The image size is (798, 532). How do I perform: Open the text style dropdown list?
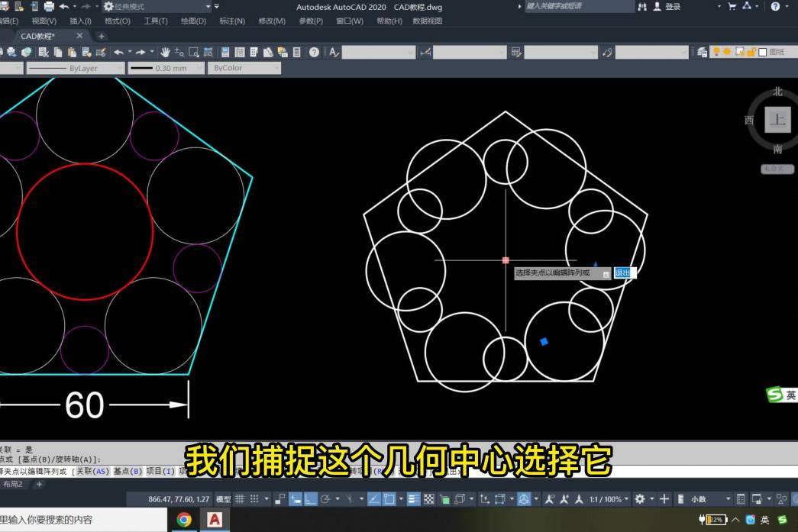tap(379, 52)
